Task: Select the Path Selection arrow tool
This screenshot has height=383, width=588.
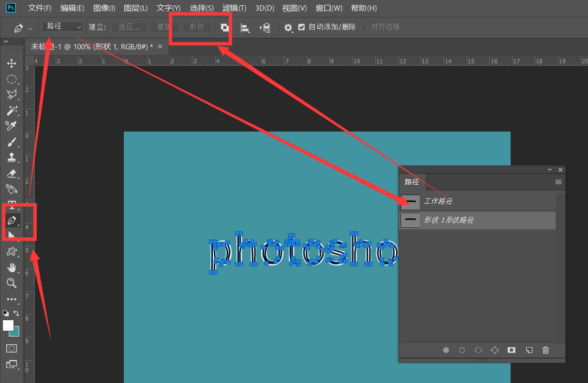Action: [12, 235]
